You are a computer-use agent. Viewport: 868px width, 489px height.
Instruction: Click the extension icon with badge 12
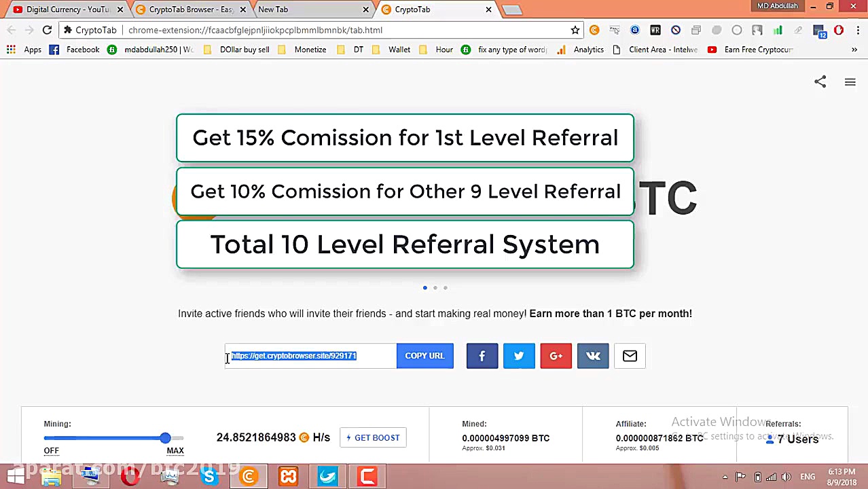[x=819, y=31]
